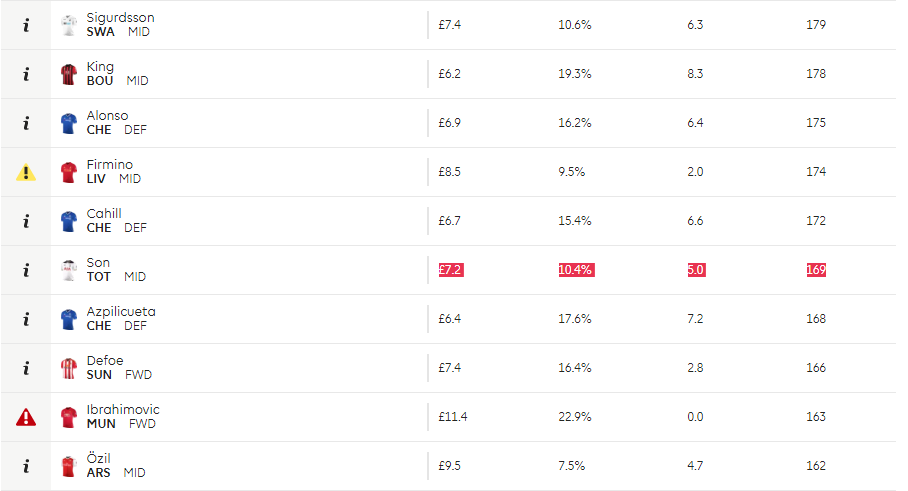
Task: Select the highlighted £7.2 price for Son
Action: click(451, 270)
